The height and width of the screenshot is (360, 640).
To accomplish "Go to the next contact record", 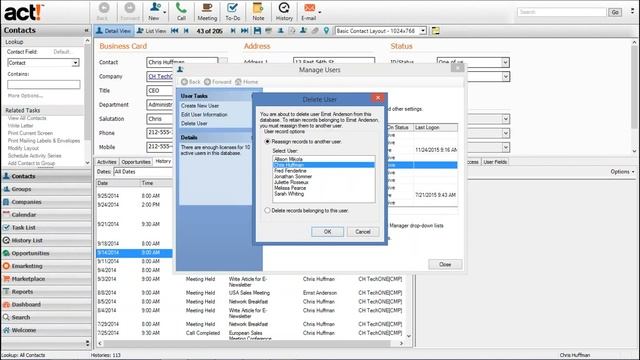I will [x=233, y=31].
